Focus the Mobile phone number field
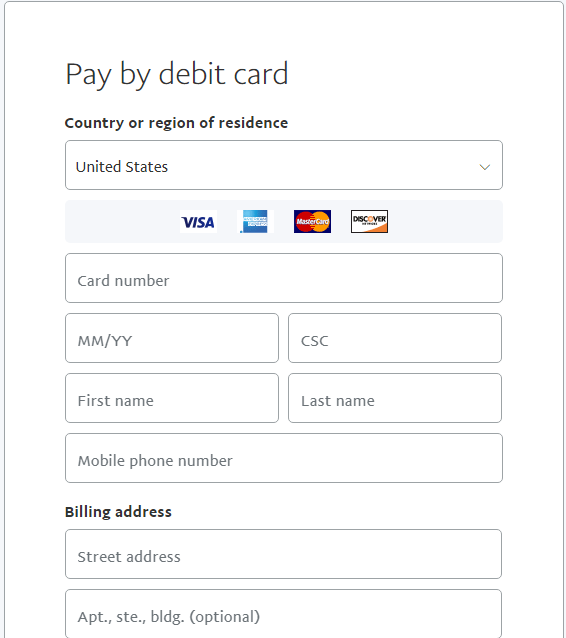Image resolution: width=566 pixels, height=638 pixels. pyautogui.click(x=284, y=458)
